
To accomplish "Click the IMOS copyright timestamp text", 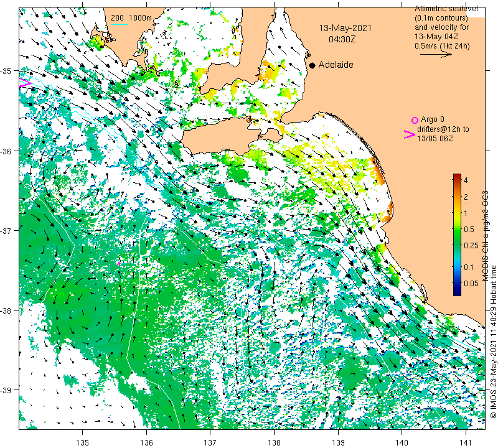I will coord(493,342).
